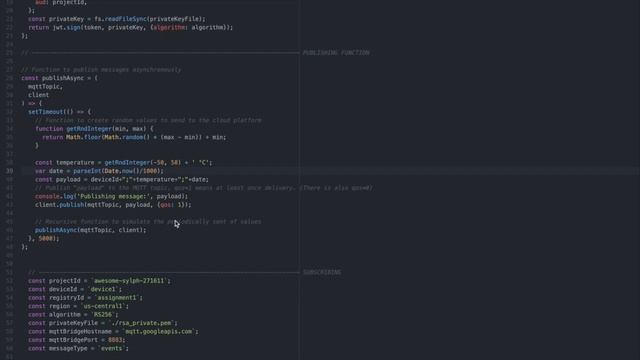
Task: Click the 'const deviceId = device1' line
Action: point(75,289)
